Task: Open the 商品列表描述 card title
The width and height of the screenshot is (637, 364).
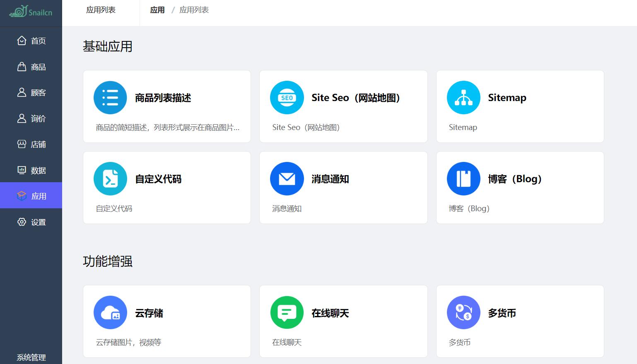Action: [163, 98]
